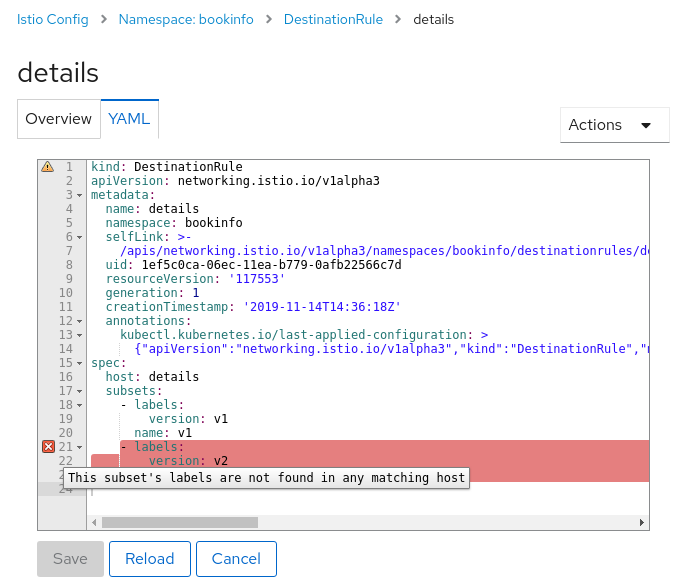Image resolution: width=679 pixels, height=585 pixels.
Task: Click the red error icon on line 21
Action: tap(48, 446)
